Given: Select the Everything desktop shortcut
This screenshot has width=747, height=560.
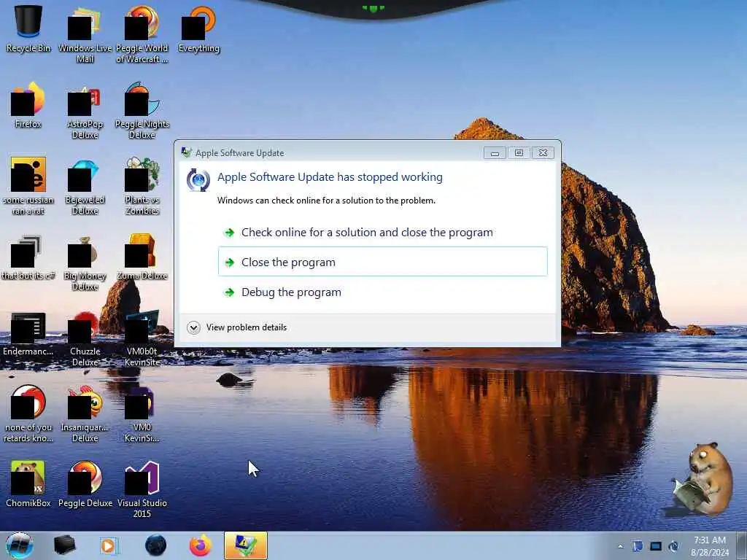Looking at the screenshot, I should [x=198, y=29].
